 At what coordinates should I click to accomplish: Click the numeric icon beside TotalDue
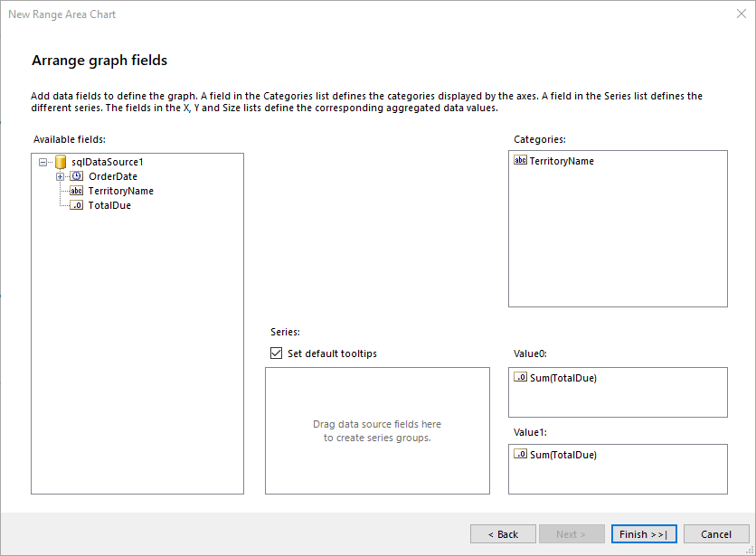click(x=76, y=205)
